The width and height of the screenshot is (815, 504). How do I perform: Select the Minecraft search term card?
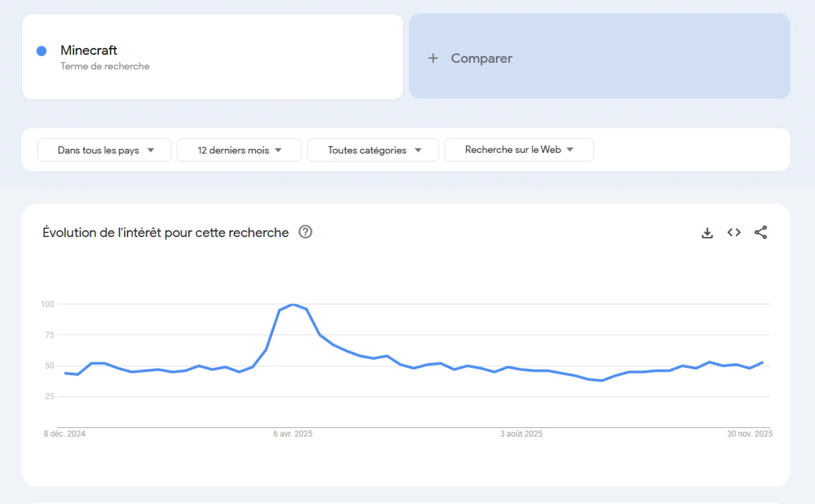click(x=212, y=57)
